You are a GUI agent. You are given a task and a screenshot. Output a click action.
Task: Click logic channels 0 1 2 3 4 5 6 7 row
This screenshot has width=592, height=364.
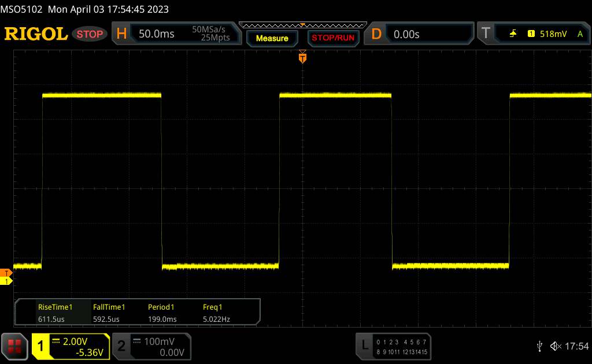pos(401,342)
